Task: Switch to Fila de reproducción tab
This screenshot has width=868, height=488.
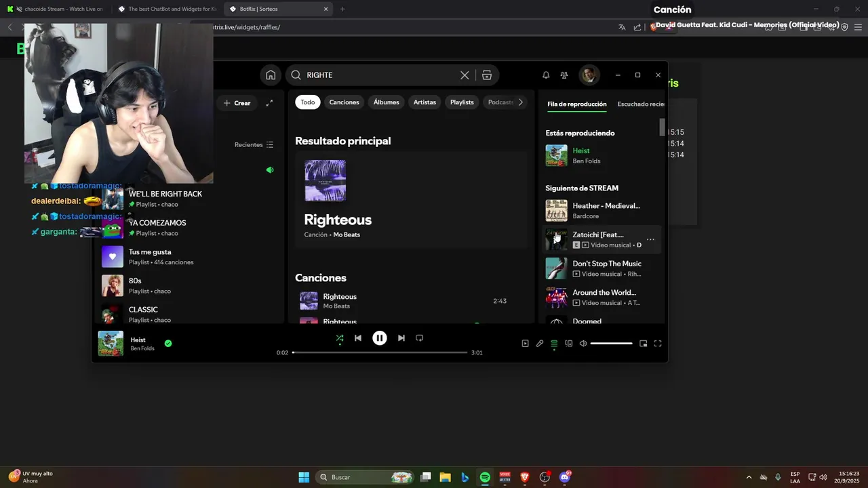Action: pyautogui.click(x=577, y=104)
